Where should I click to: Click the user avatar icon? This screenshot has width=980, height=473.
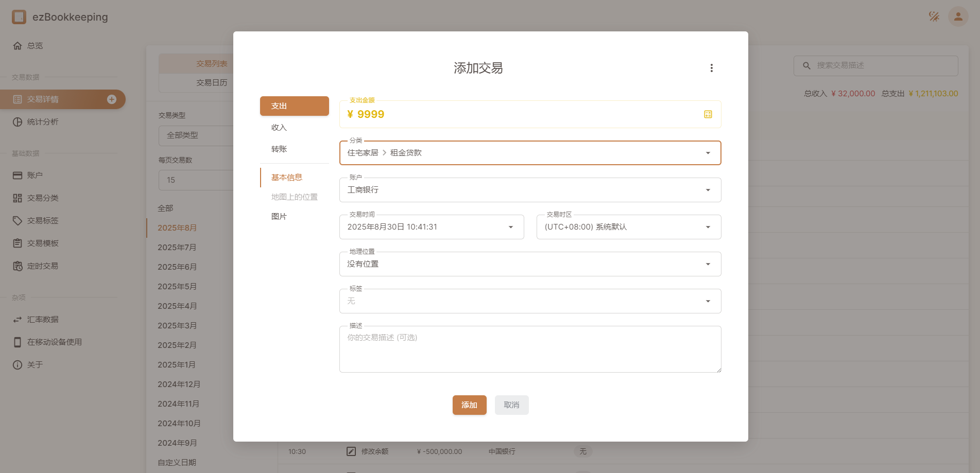click(958, 16)
